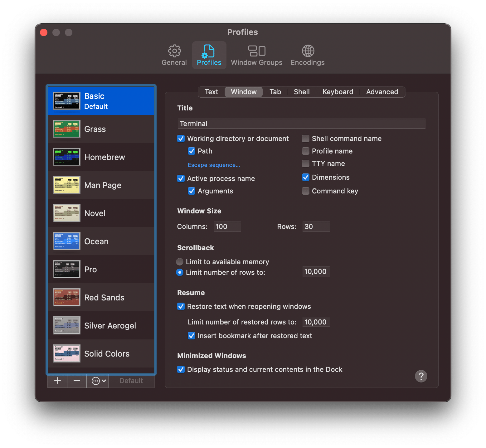Click the Title text field
Viewport: 486px width, 448px height.
click(x=301, y=123)
